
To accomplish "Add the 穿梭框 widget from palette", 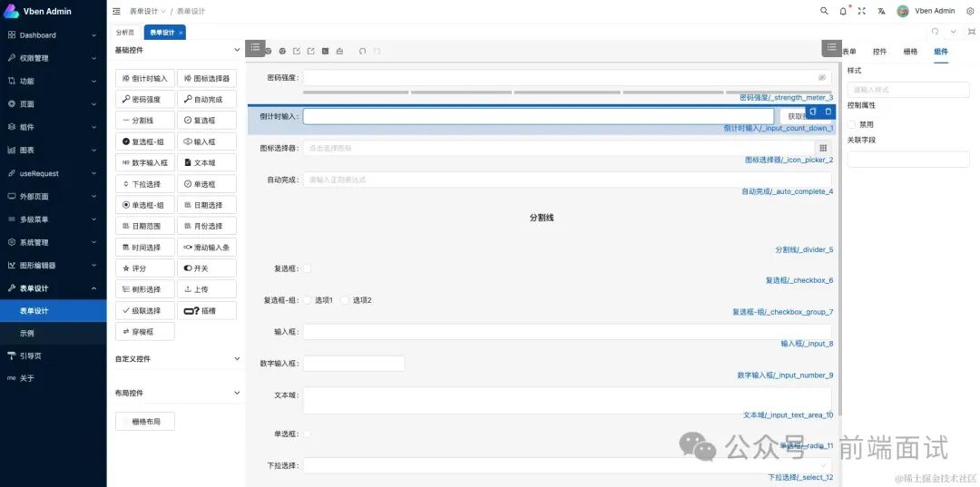I will pyautogui.click(x=145, y=332).
